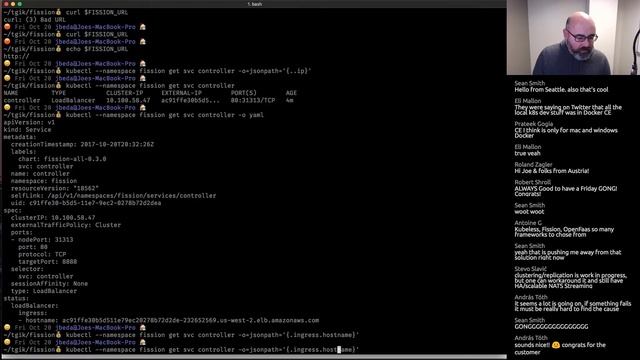Open the presenter webcam video thumbnail
Screen dimensions: 640x360
point(573,37)
